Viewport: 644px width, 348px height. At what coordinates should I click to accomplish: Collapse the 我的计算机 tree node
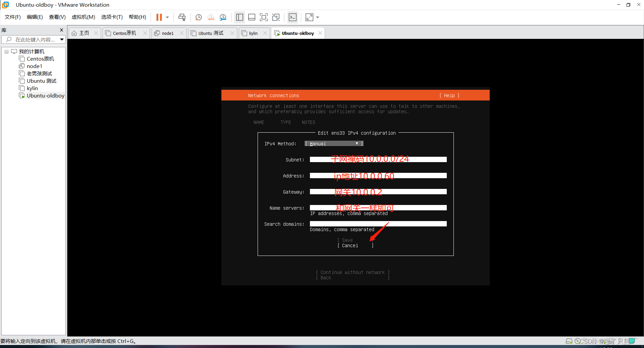6,52
